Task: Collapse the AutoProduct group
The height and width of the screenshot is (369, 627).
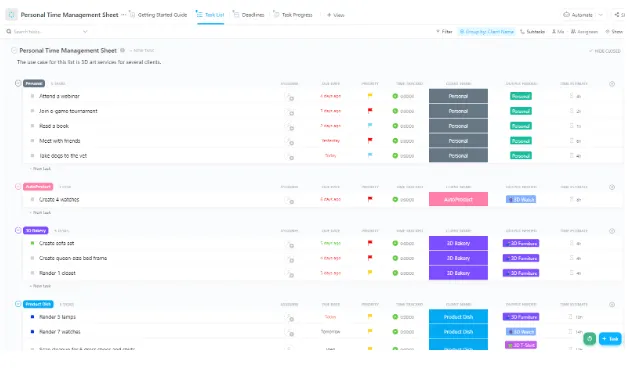Action: (18, 187)
